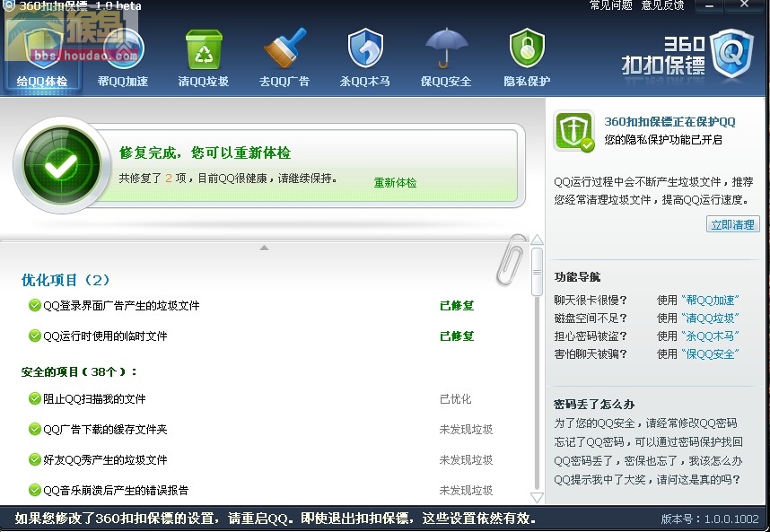The height and width of the screenshot is (532, 770).
Task: Click the title bar app icon
Action: coord(8,5)
